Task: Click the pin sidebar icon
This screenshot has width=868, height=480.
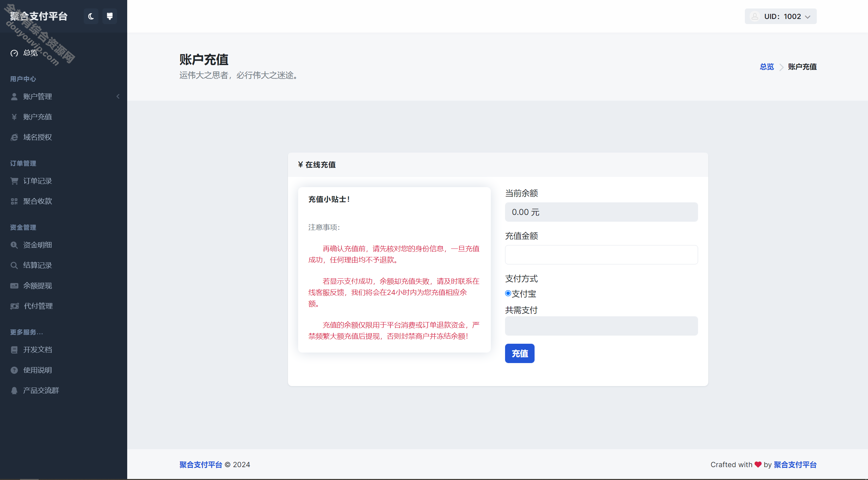Action: [x=110, y=16]
